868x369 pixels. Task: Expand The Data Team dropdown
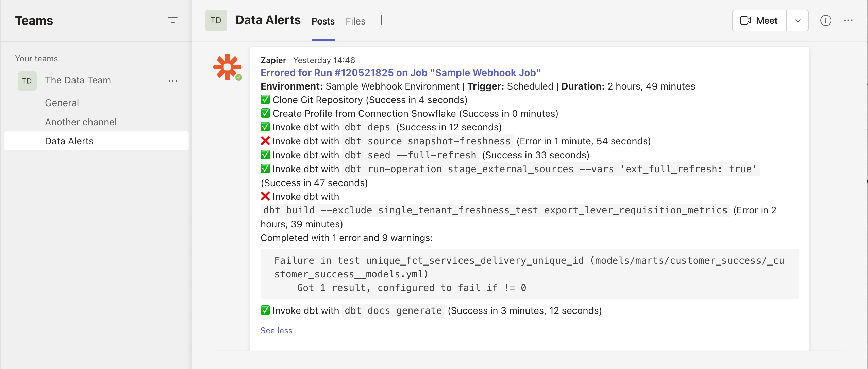click(78, 80)
